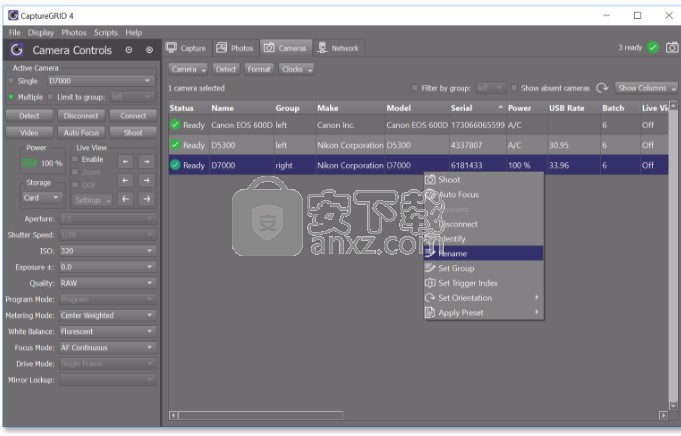This screenshot has width=681, height=436.
Task: Open the File menu
Action: pos(14,33)
